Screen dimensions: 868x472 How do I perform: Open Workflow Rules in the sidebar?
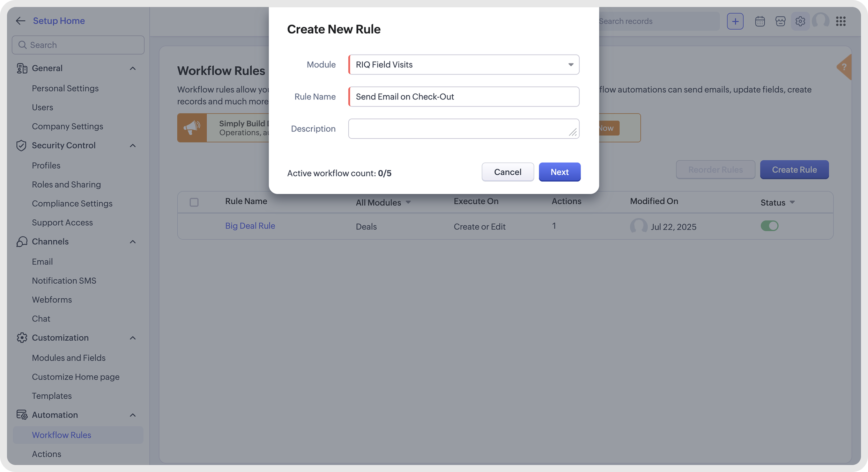click(61, 435)
